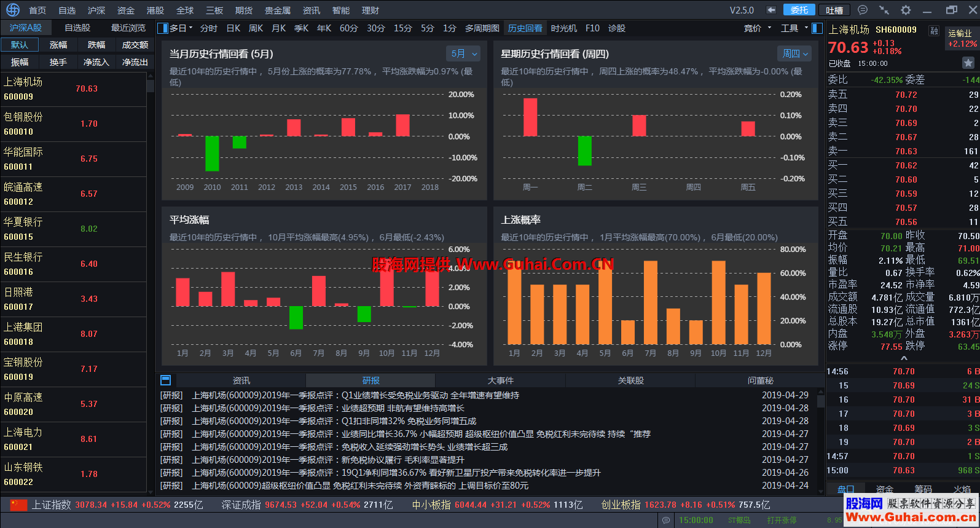Expand the 多日 dropdown
Screen dimensions: 980x528
[190, 28]
